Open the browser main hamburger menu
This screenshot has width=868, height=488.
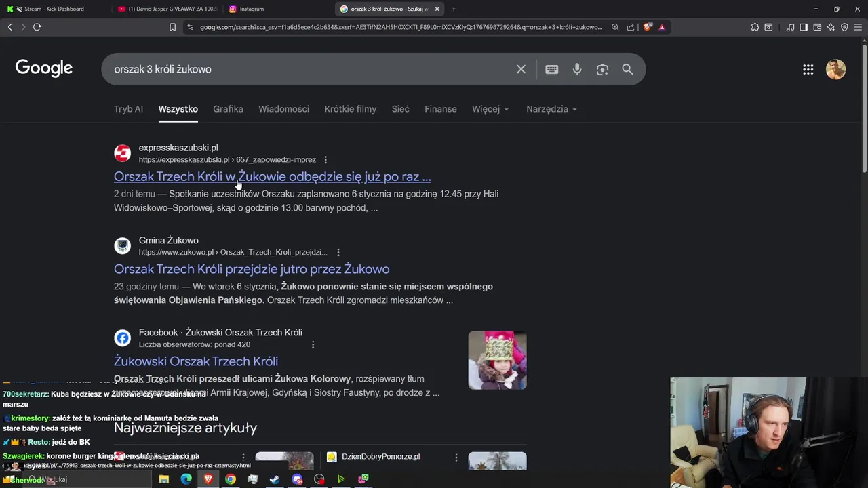coord(858,27)
